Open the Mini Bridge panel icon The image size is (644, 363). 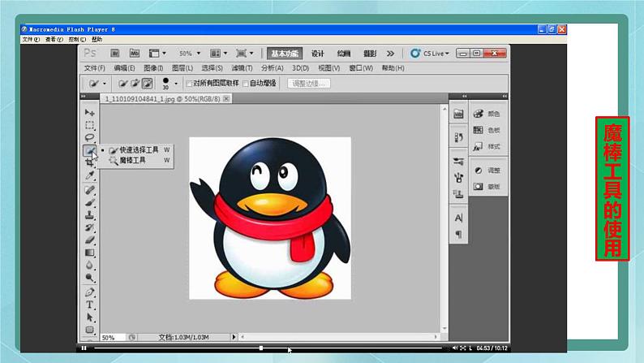click(x=458, y=114)
